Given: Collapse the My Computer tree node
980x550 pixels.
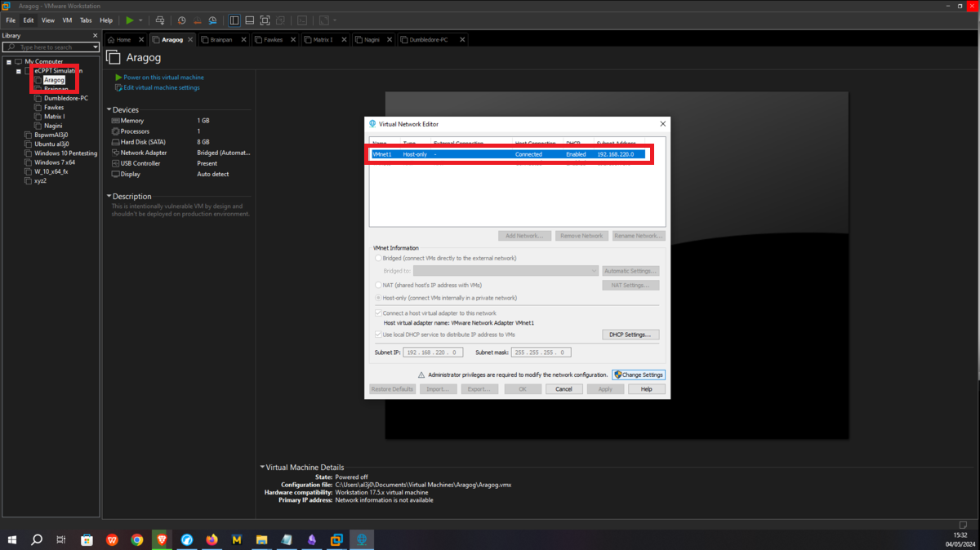Looking at the screenshot, I should coord(9,62).
